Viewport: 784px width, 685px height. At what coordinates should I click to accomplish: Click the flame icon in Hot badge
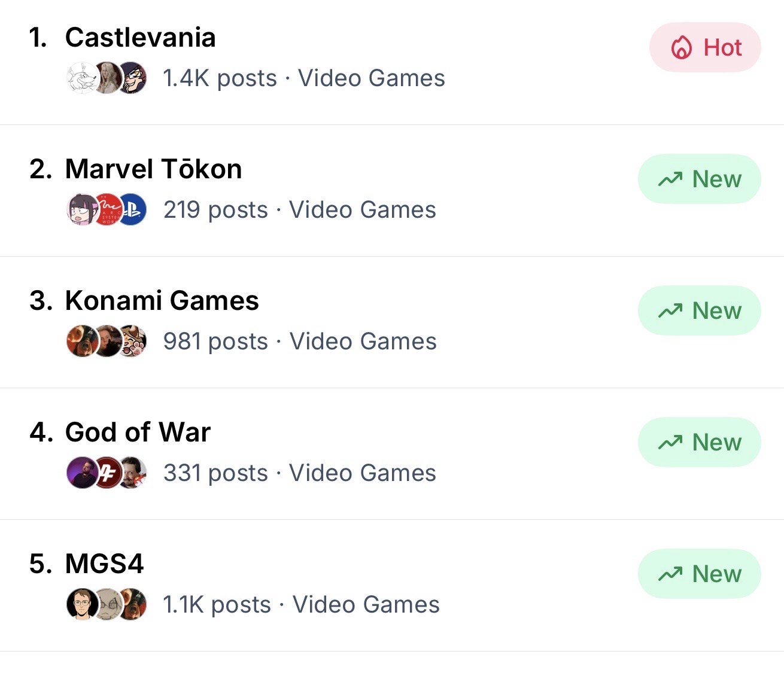[x=681, y=48]
